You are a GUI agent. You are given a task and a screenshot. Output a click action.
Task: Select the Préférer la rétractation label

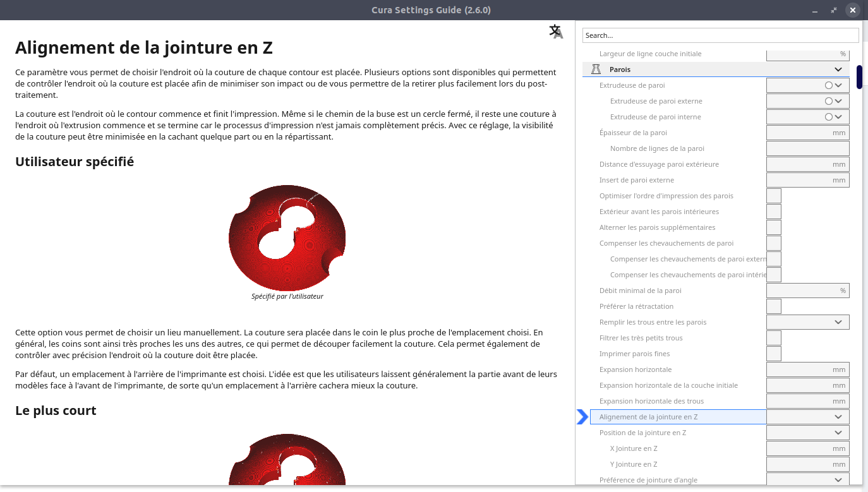click(x=636, y=306)
